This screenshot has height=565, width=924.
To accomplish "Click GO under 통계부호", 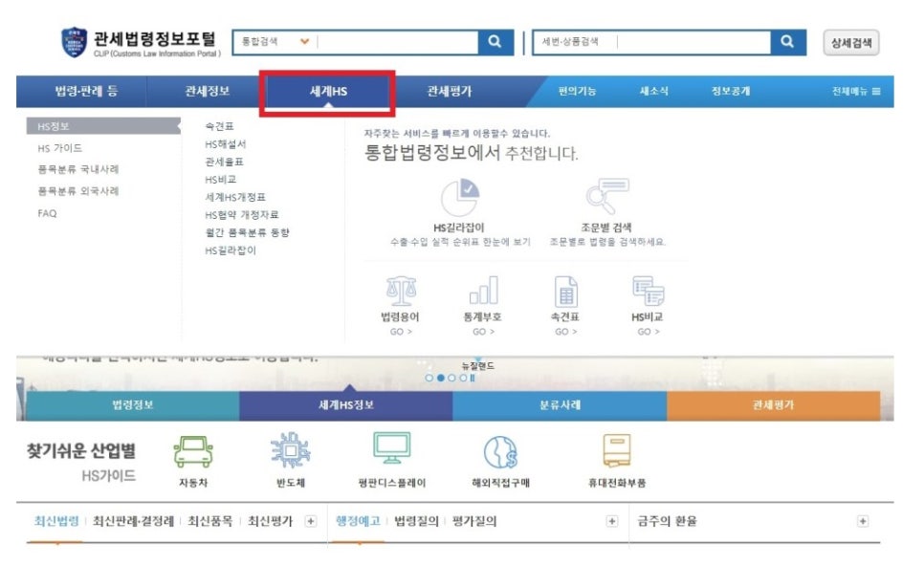I will (483, 332).
